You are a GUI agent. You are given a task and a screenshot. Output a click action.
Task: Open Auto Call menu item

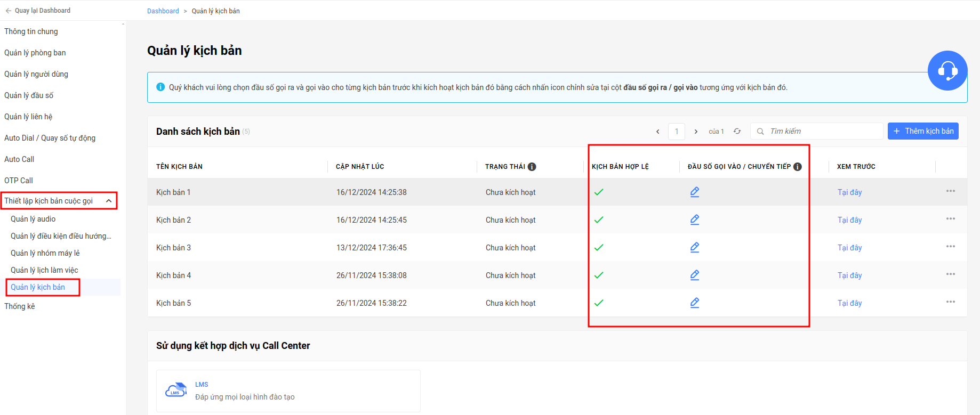coord(19,159)
